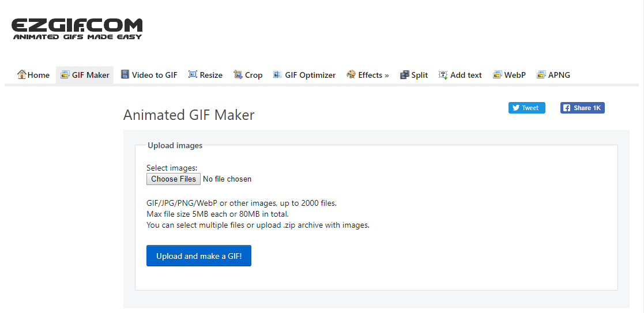Screen dimensions: 644x313
Task: Click the Split film icon
Action: pos(405,75)
